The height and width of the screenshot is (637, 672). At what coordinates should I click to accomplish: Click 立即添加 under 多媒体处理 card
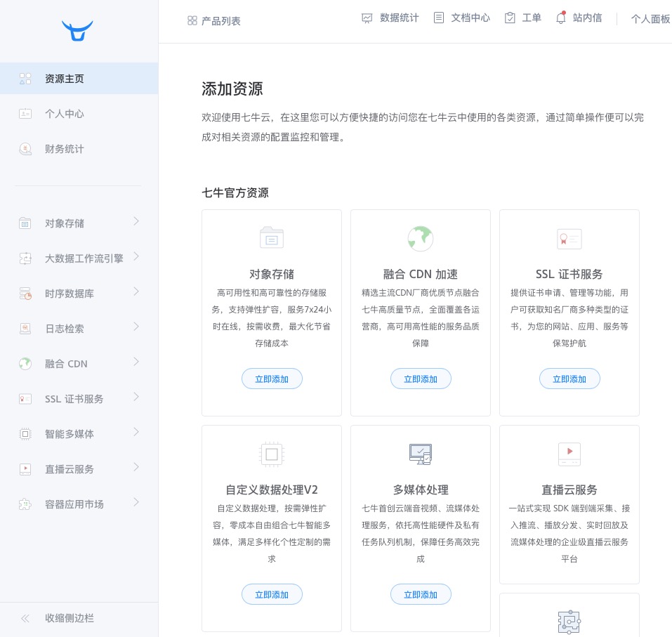421,594
